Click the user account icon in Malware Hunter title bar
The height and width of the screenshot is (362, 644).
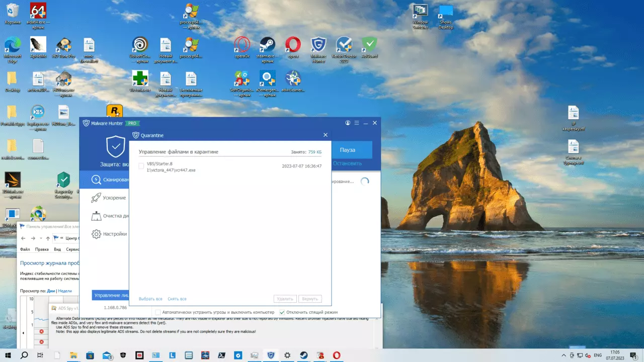pyautogui.click(x=348, y=123)
